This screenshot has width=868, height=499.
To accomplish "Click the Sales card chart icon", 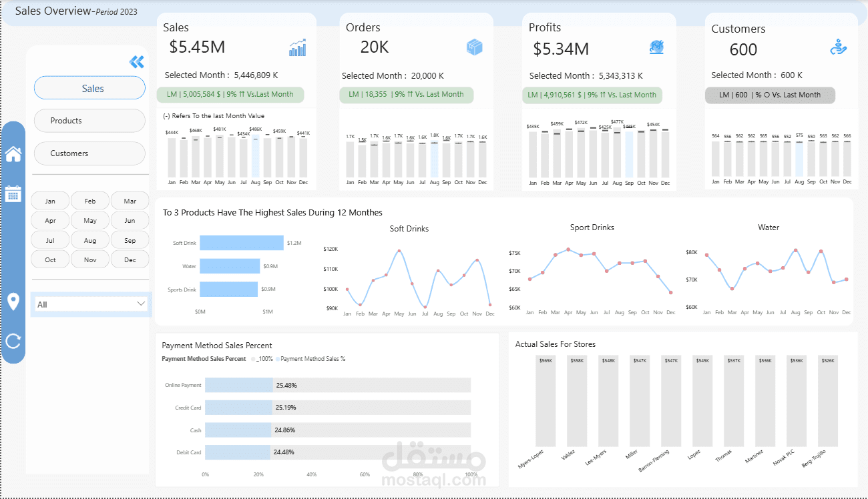I will [298, 47].
